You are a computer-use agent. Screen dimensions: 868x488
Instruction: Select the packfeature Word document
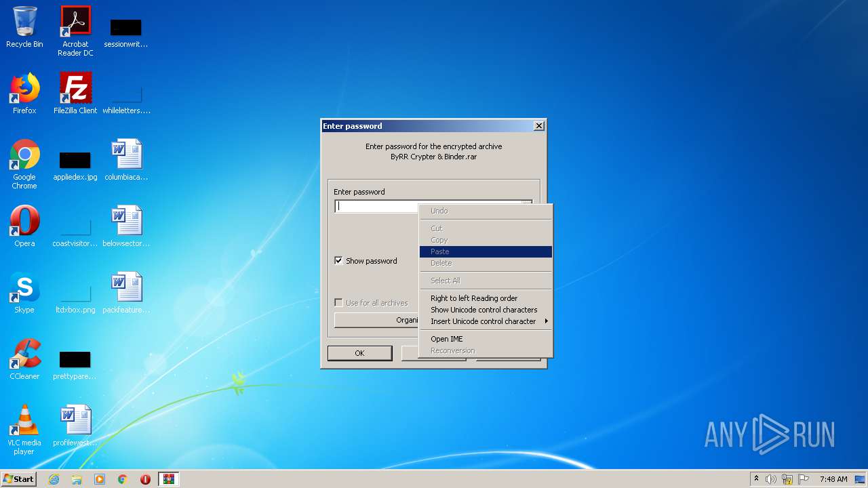(126, 293)
